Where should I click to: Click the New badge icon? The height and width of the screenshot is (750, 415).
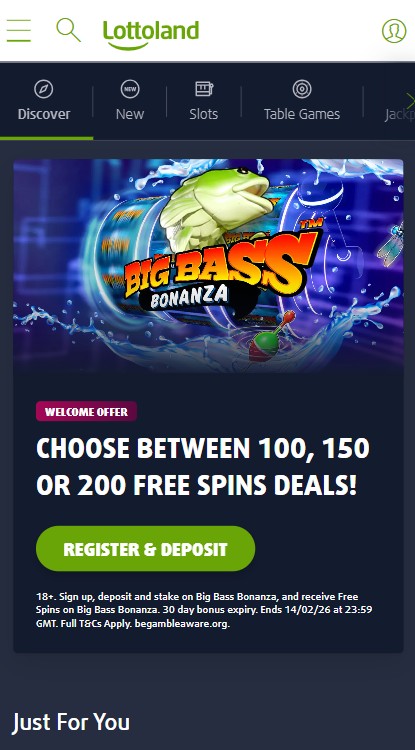(130, 89)
